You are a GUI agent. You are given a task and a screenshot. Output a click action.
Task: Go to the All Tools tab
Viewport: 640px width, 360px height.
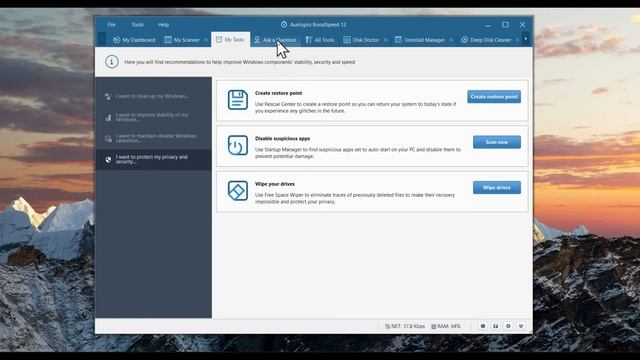(x=320, y=40)
